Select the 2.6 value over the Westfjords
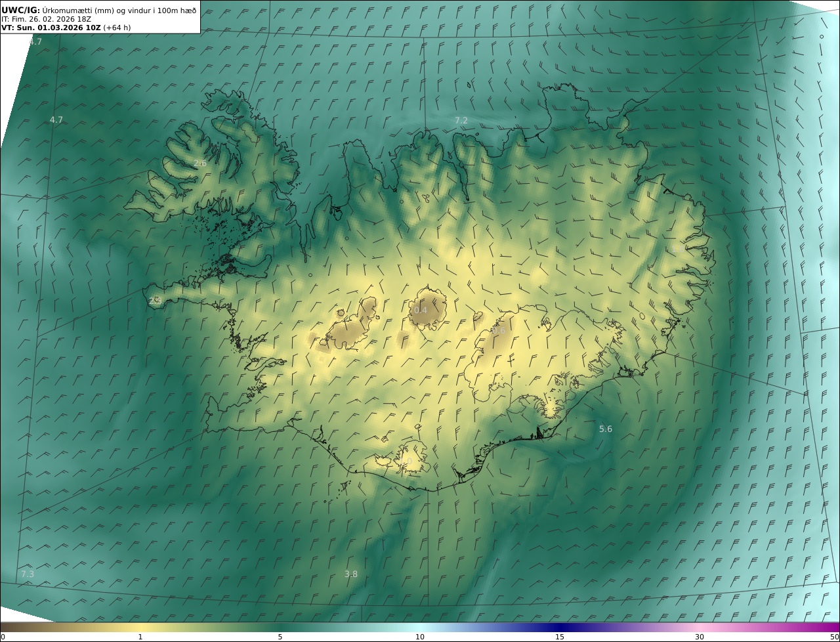The width and height of the screenshot is (840, 642). (200, 163)
